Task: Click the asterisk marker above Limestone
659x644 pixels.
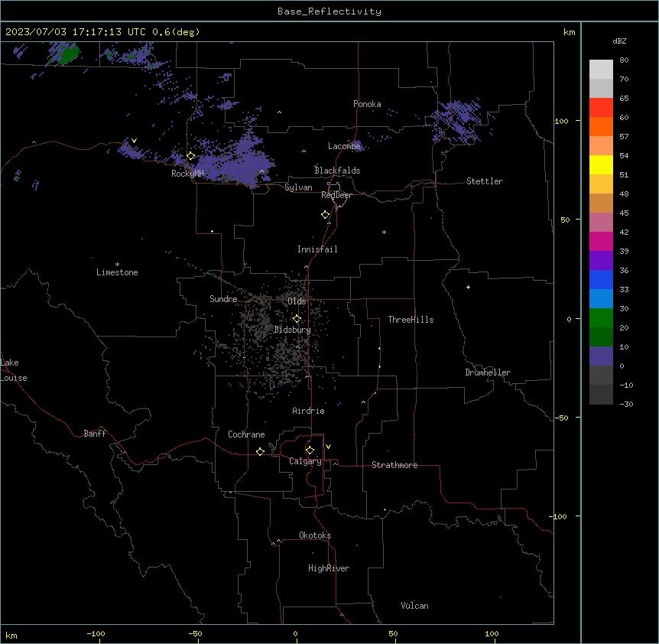Action: point(117,265)
